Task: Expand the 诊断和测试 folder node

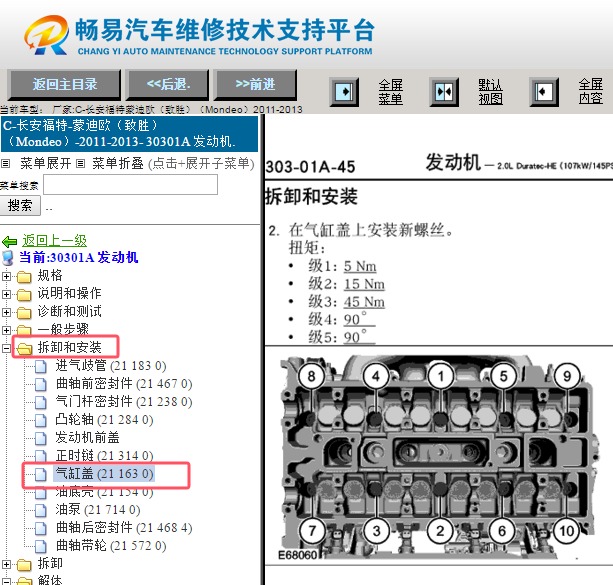Action: coord(6,312)
